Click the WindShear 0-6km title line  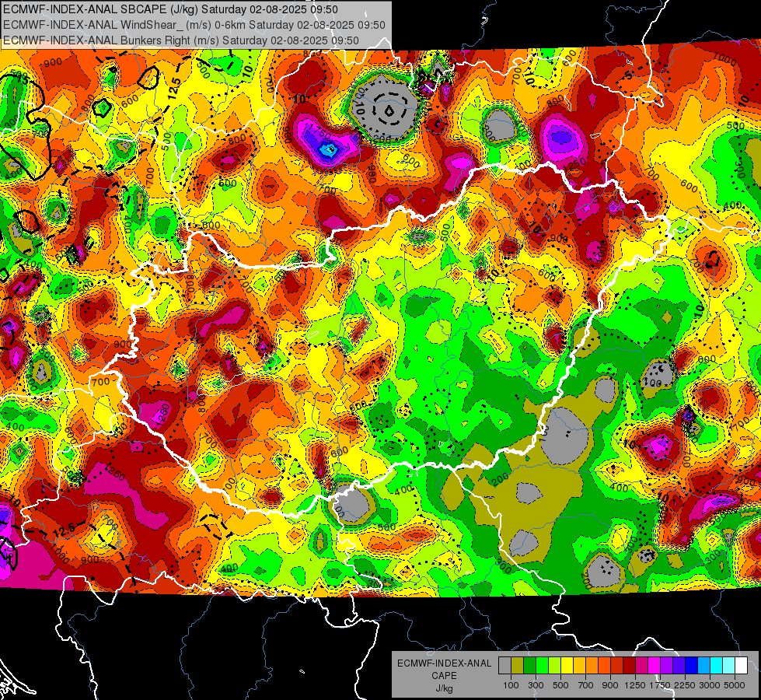point(194,25)
